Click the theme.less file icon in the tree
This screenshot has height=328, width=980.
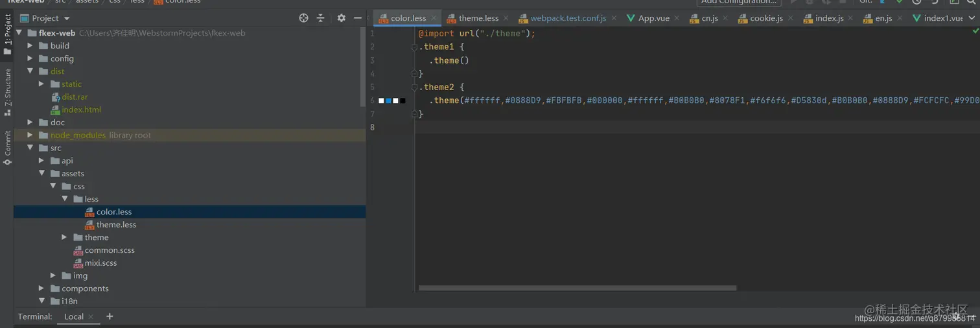point(89,225)
